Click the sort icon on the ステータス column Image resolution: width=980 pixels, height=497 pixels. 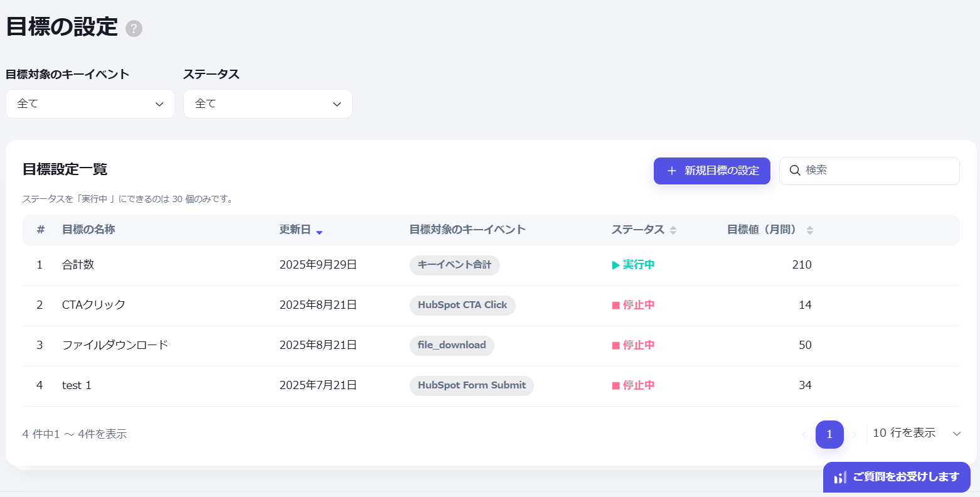point(673,230)
